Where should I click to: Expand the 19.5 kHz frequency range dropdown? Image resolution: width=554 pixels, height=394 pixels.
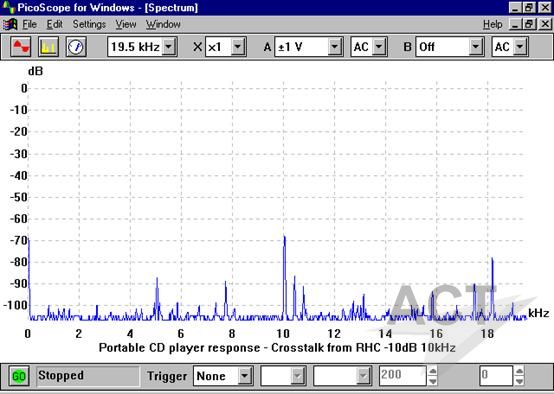tap(169, 47)
